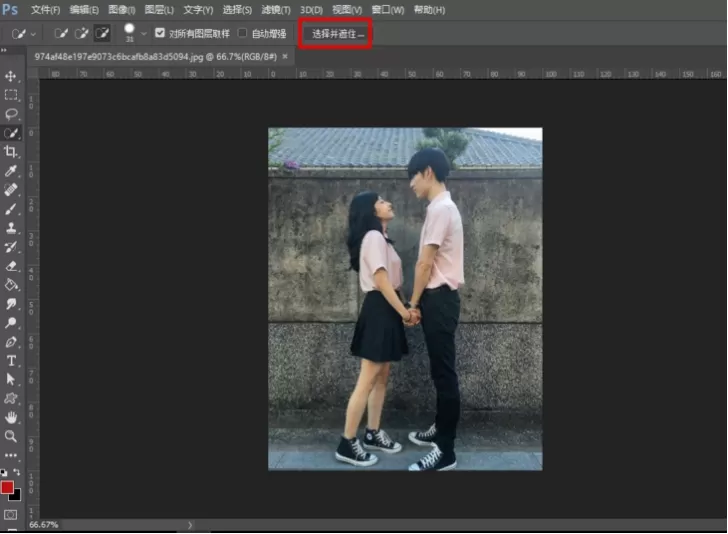728x534 pixels.
Task: Toggle Quick Mask mode
Action: tap(10, 514)
